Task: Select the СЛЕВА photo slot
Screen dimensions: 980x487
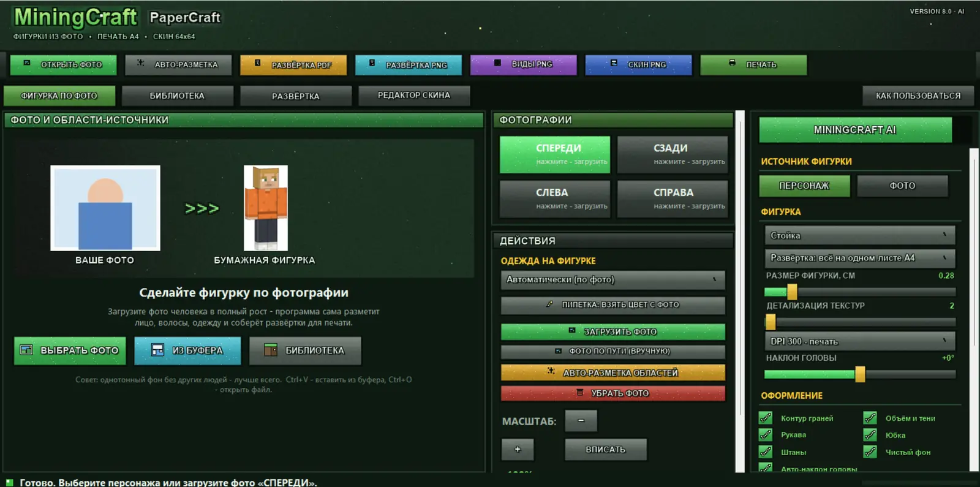Action: 555,198
